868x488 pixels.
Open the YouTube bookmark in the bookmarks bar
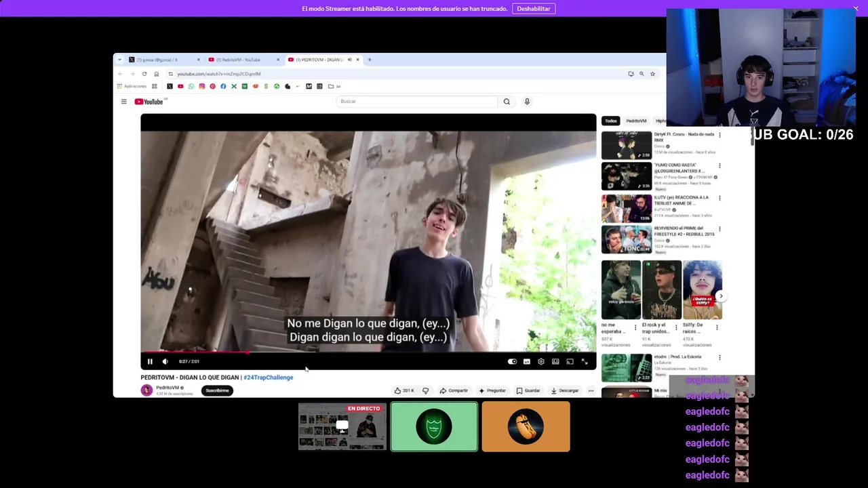[180, 86]
